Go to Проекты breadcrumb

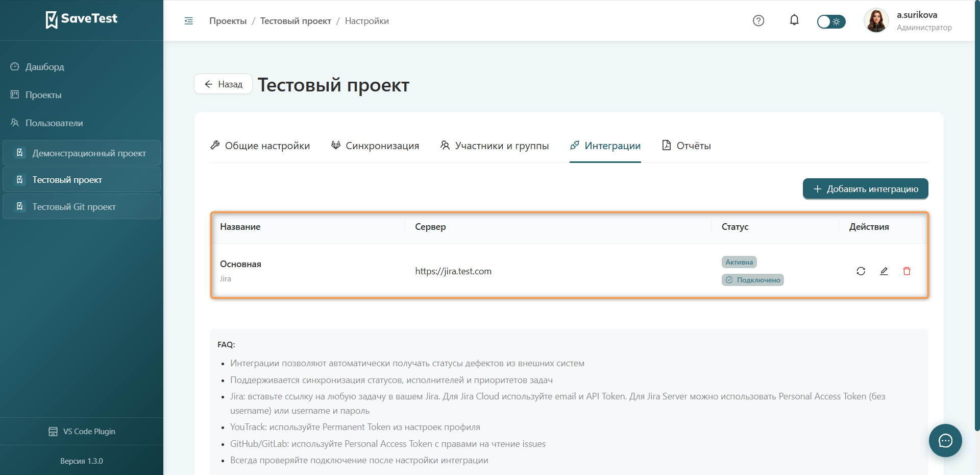pos(228,21)
